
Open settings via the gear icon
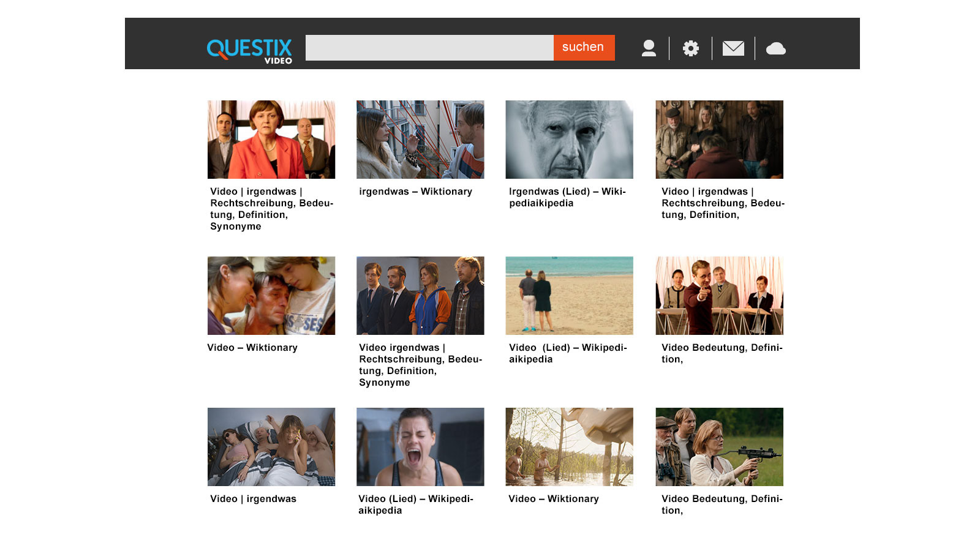691,48
